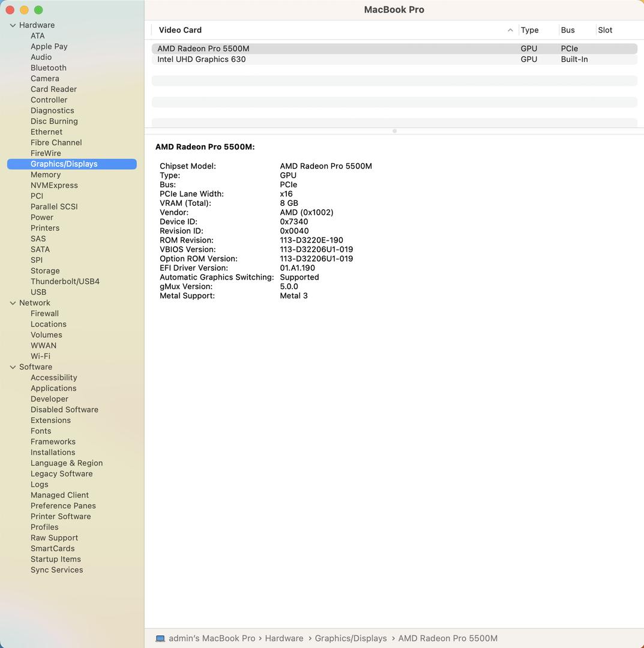Open Apple Pay in the sidebar
The image size is (644, 648).
coord(49,47)
